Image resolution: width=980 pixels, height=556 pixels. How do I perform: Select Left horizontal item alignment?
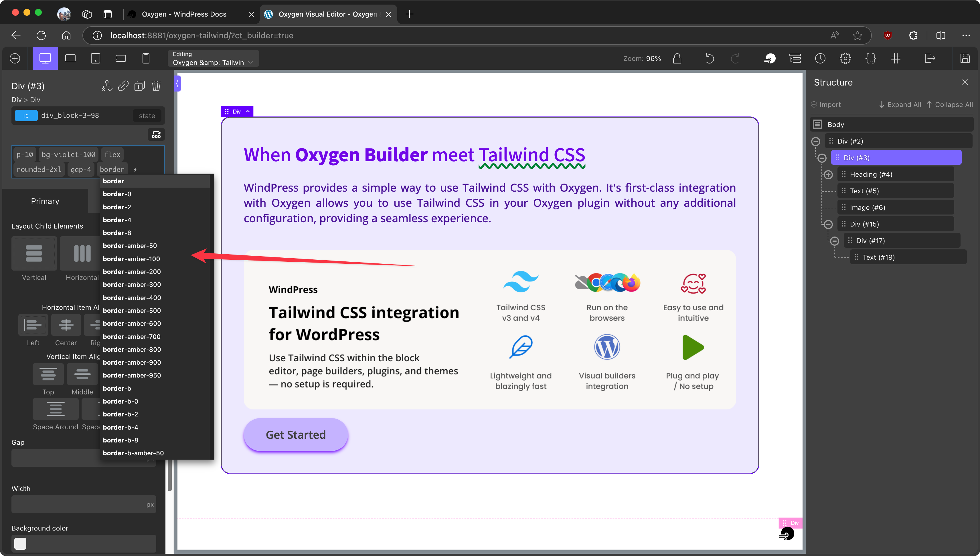[x=33, y=325]
